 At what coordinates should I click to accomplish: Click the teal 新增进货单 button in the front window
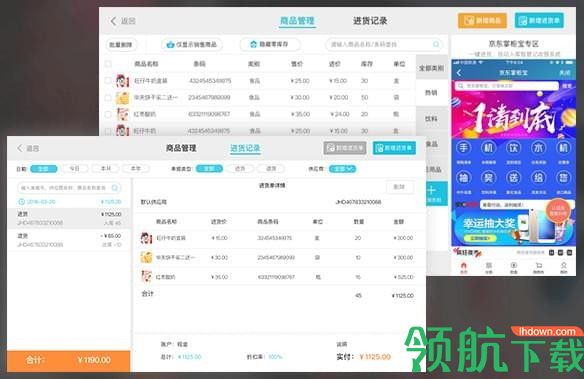click(394, 148)
